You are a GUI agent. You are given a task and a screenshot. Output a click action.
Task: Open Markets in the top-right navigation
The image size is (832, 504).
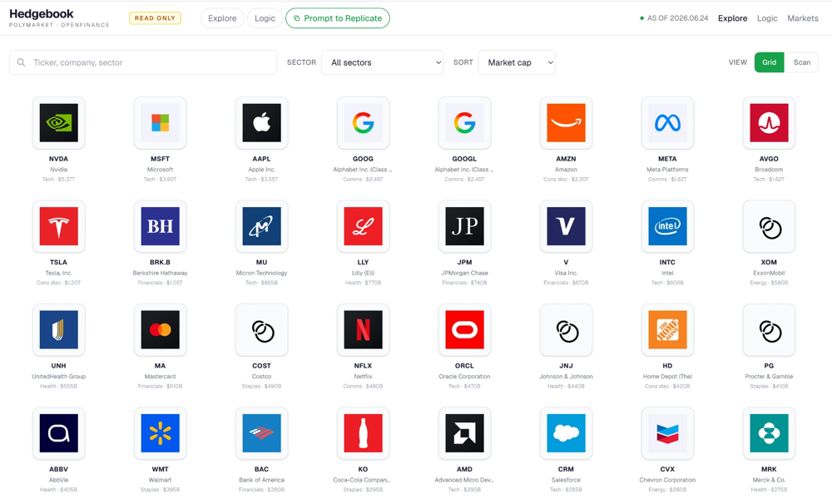[x=802, y=18]
